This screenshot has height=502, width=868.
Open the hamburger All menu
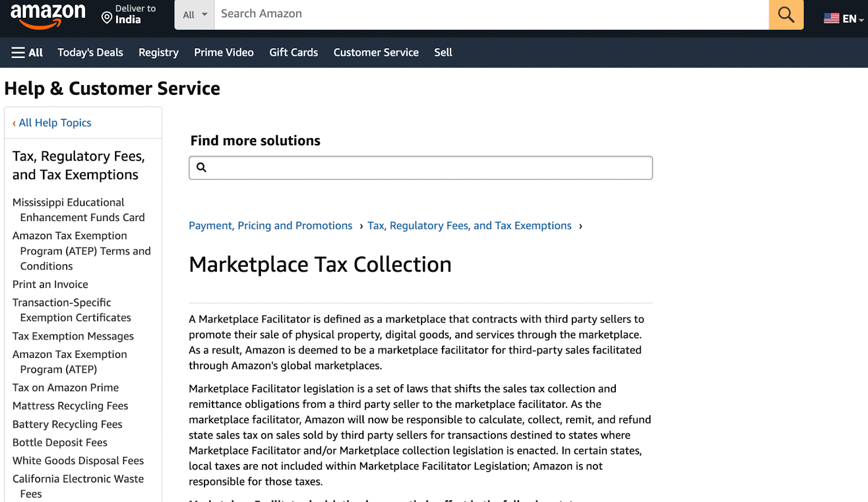(27, 53)
